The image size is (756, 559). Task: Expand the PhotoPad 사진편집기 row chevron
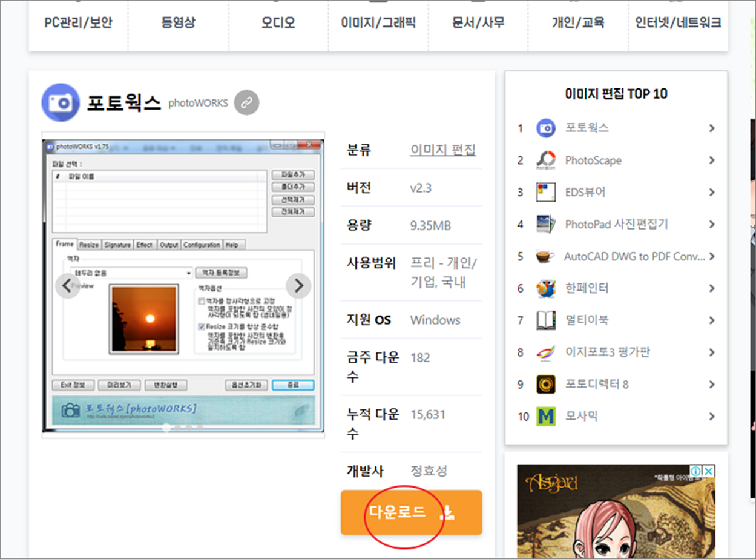pos(712,225)
